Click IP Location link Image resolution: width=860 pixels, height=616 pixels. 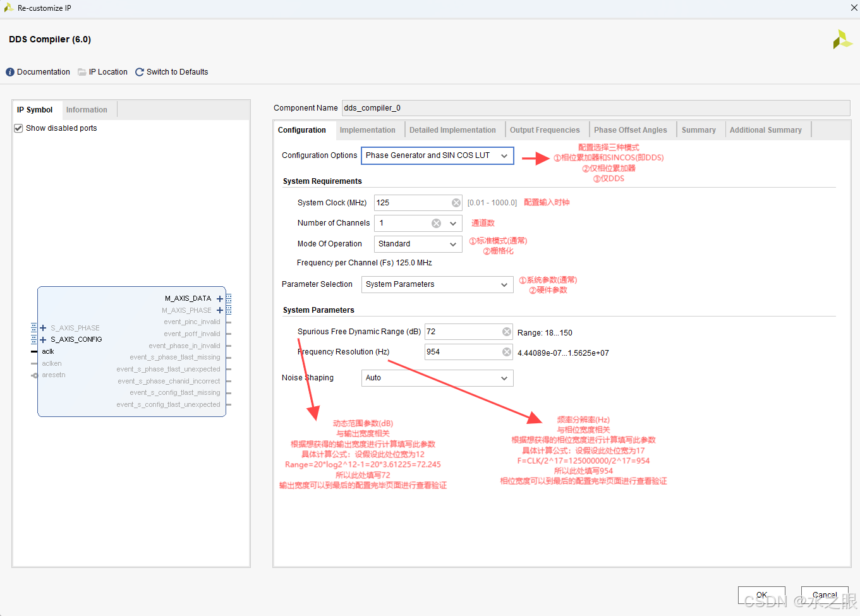click(108, 72)
